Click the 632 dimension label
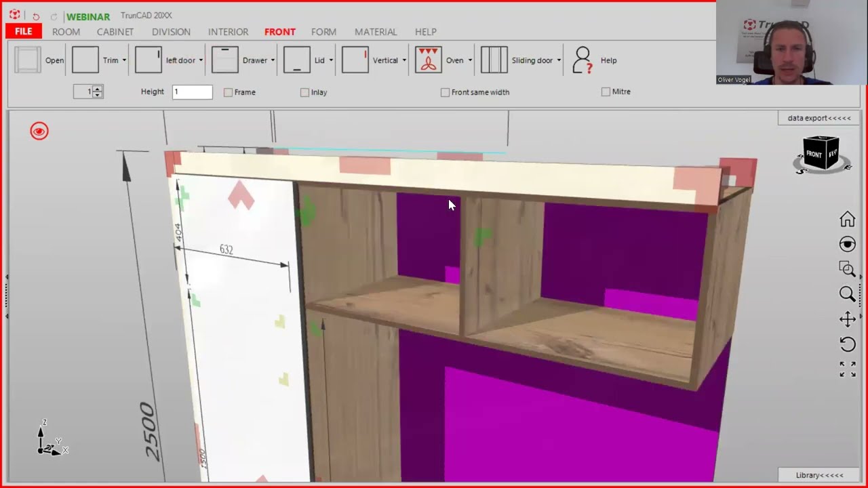The image size is (868, 488). (x=226, y=249)
